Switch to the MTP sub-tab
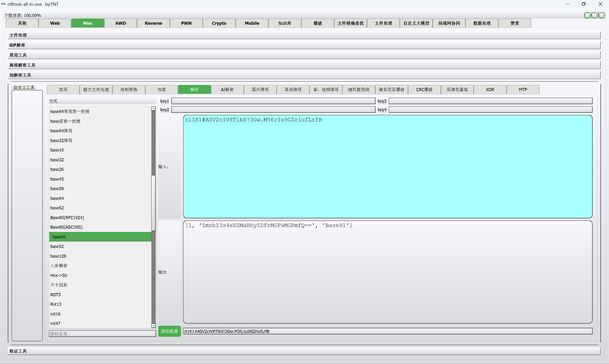Viewport: 609px width, 364px height. point(523,89)
